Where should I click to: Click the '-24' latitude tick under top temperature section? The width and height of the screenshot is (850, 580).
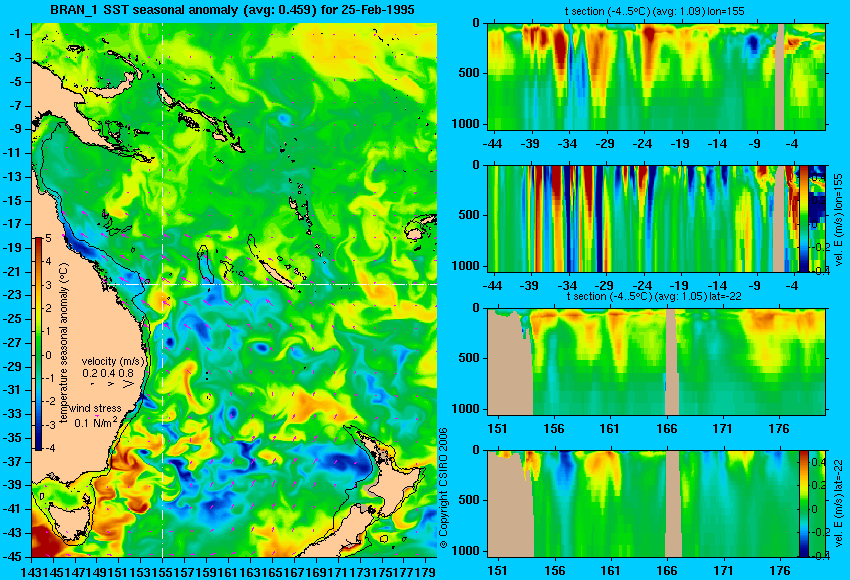click(643, 144)
